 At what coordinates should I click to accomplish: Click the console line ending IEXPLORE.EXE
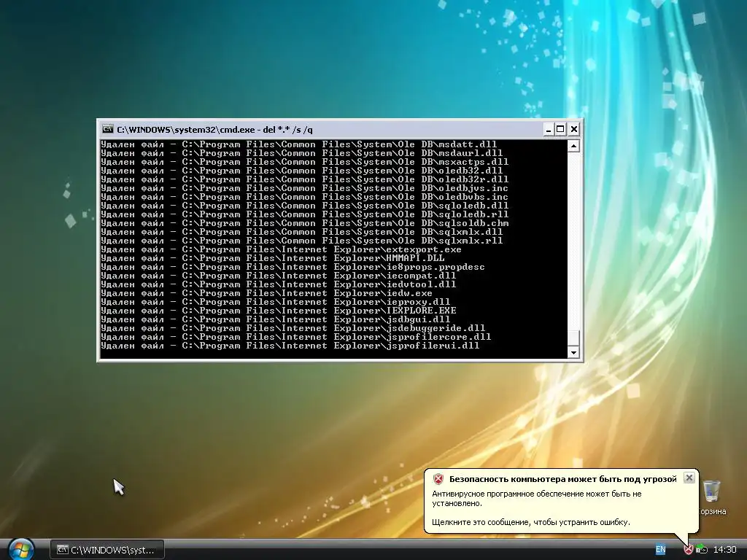(278, 311)
